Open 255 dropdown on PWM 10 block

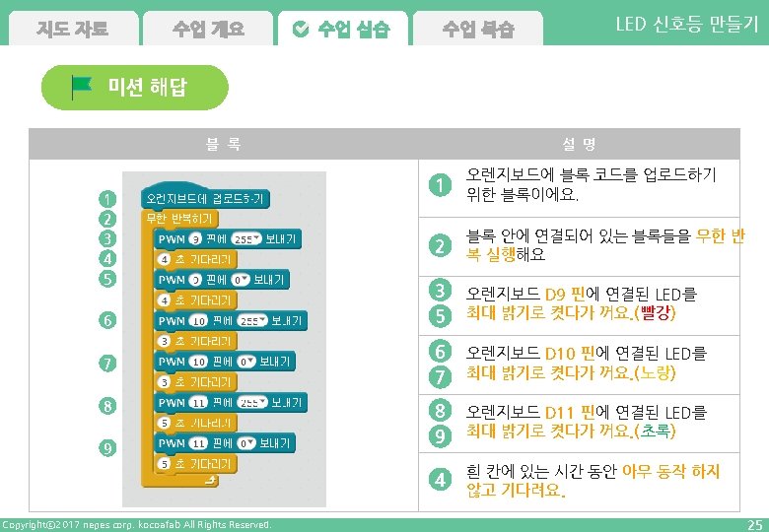coord(254,320)
